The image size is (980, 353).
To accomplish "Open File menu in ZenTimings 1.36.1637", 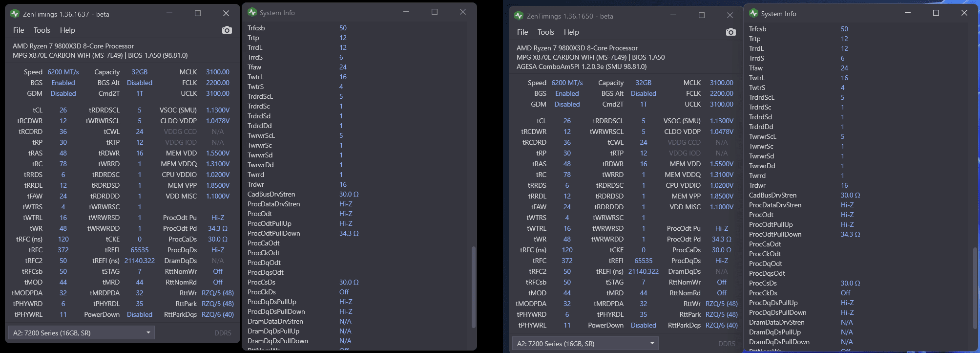I will (19, 30).
